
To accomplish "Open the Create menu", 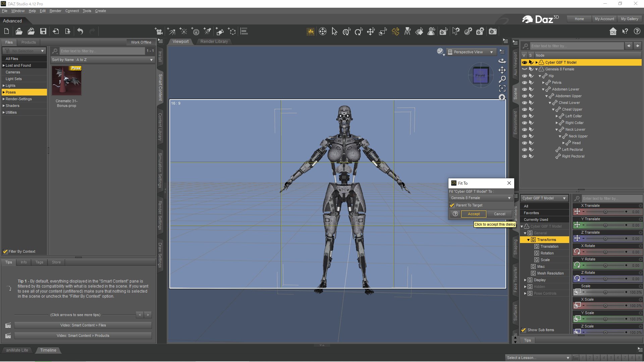I will (100, 11).
